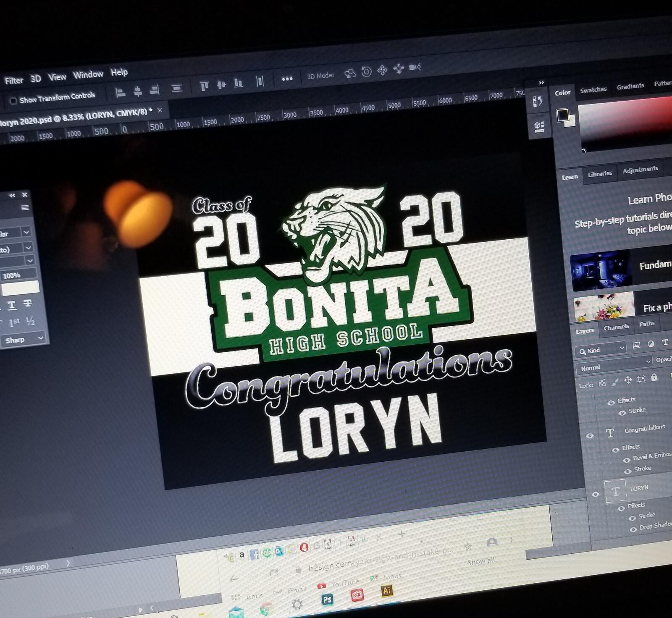Click align vertical centers icon
This screenshot has width=672, height=618.
click(x=221, y=85)
